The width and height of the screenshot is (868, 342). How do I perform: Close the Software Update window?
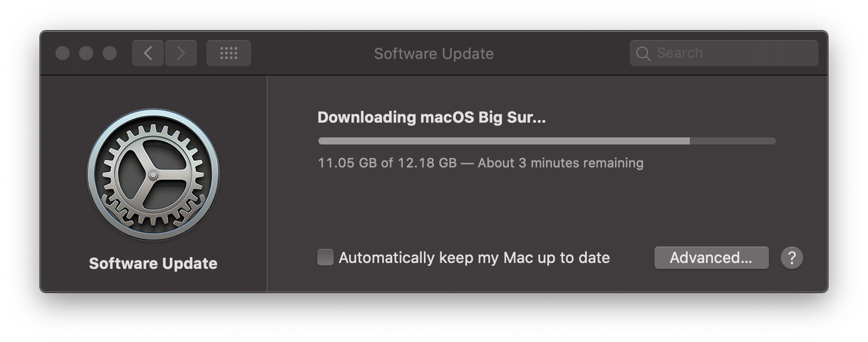[x=63, y=53]
